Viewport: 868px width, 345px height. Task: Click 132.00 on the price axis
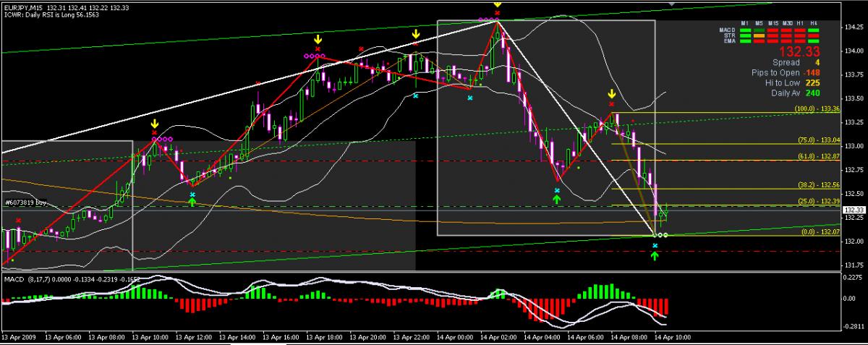[x=854, y=242]
